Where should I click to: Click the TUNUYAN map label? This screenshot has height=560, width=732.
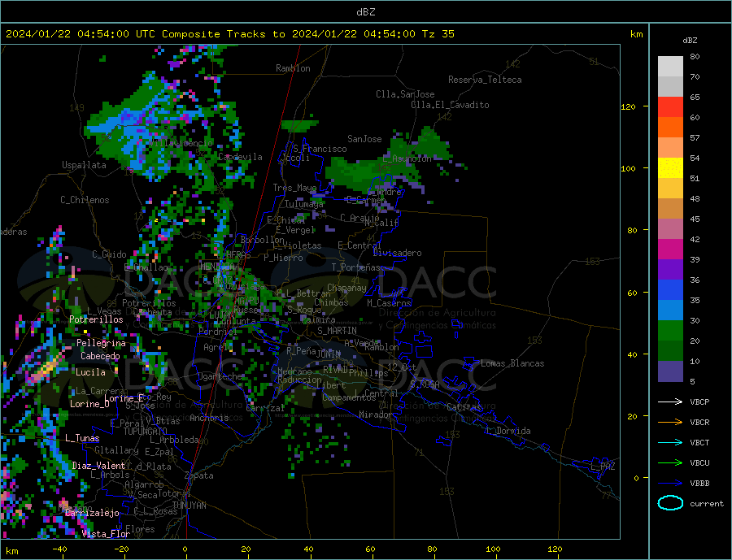pos(189,506)
